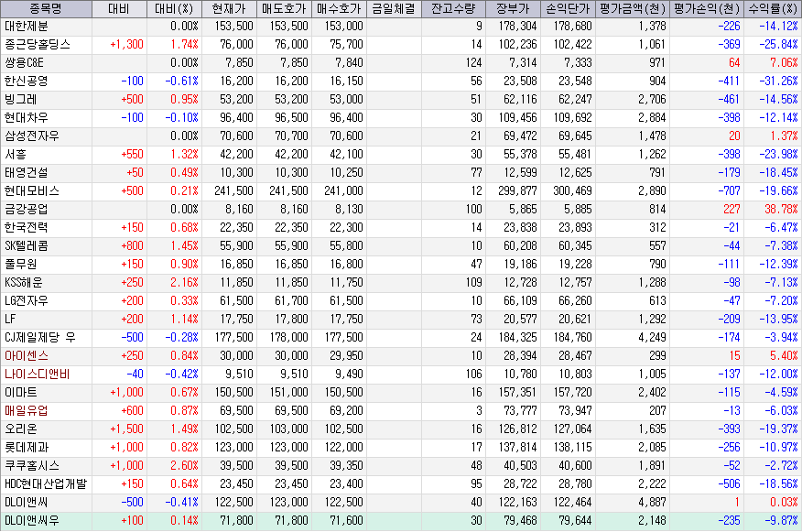Select the SK텔레콤 stock name
The image size is (802, 532).
[26, 246]
